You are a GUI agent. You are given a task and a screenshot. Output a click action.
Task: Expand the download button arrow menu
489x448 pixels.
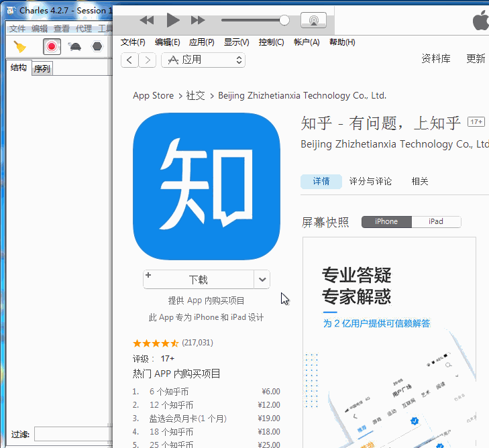[262, 280]
